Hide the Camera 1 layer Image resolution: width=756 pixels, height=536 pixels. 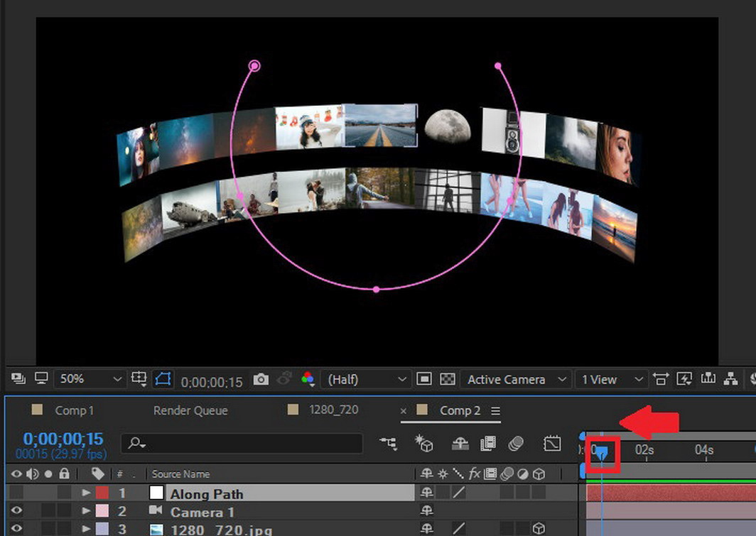(16, 512)
